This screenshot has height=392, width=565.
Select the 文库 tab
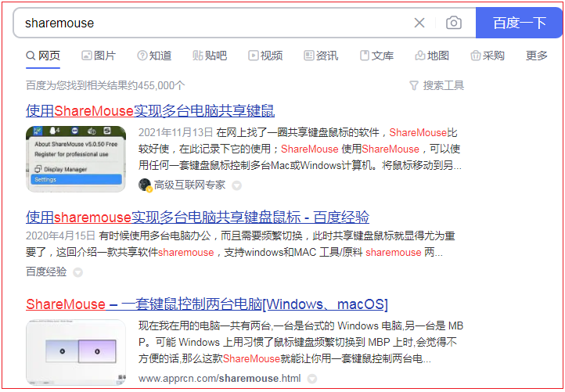click(377, 56)
